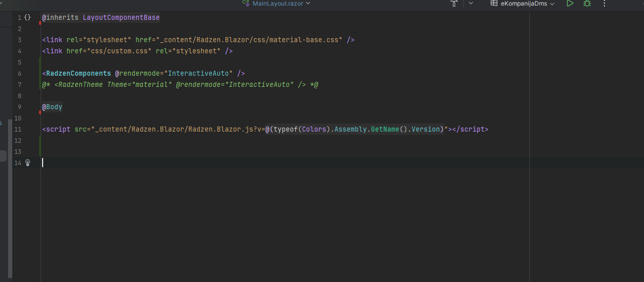This screenshot has height=282, width=644.
Task: Click the GetName method call on line 11
Action: (385, 129)
